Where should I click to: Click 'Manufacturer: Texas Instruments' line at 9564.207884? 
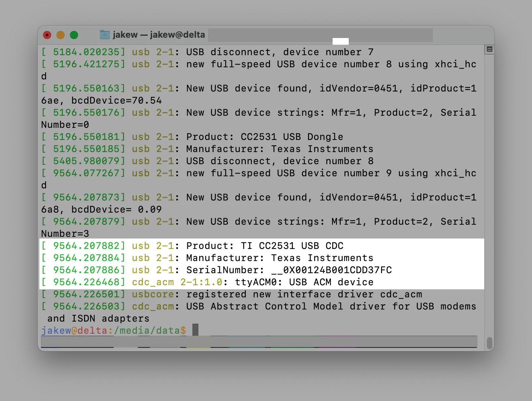[207, 258]
